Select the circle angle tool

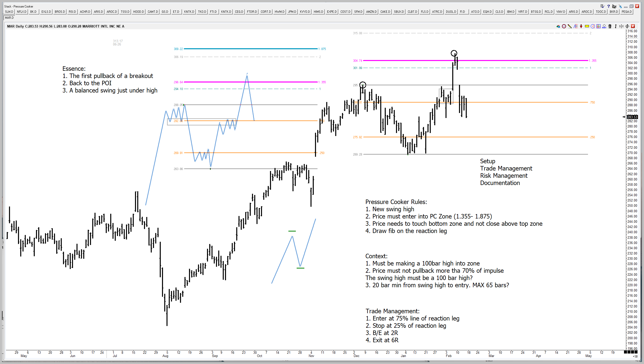coord(593,26)
